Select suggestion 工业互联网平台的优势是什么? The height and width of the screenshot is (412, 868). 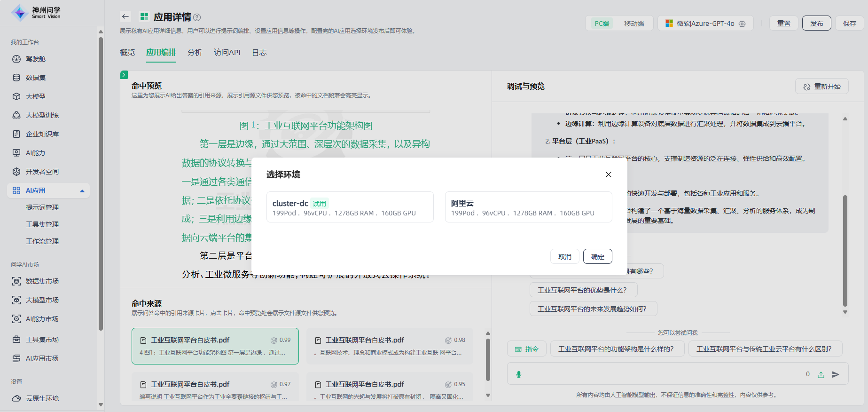coord(584,290)
